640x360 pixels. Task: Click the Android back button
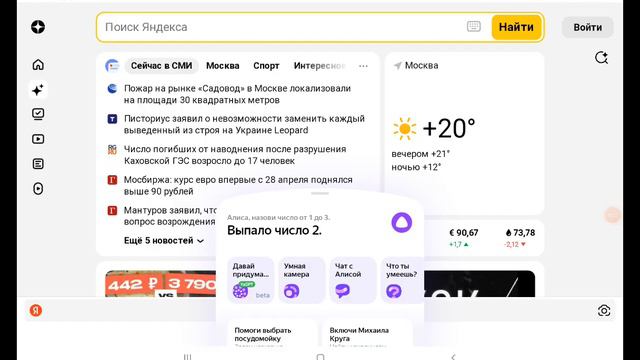(453, 357)
